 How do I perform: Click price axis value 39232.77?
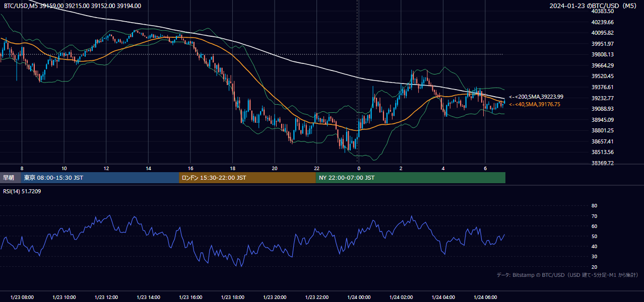603,98
